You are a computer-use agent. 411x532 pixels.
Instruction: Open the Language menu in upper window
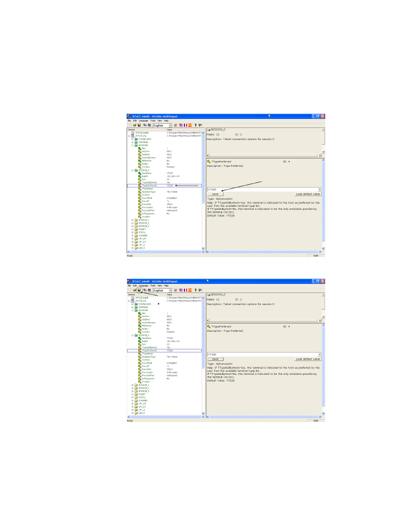pyautogui.click(x=143, y=121)
